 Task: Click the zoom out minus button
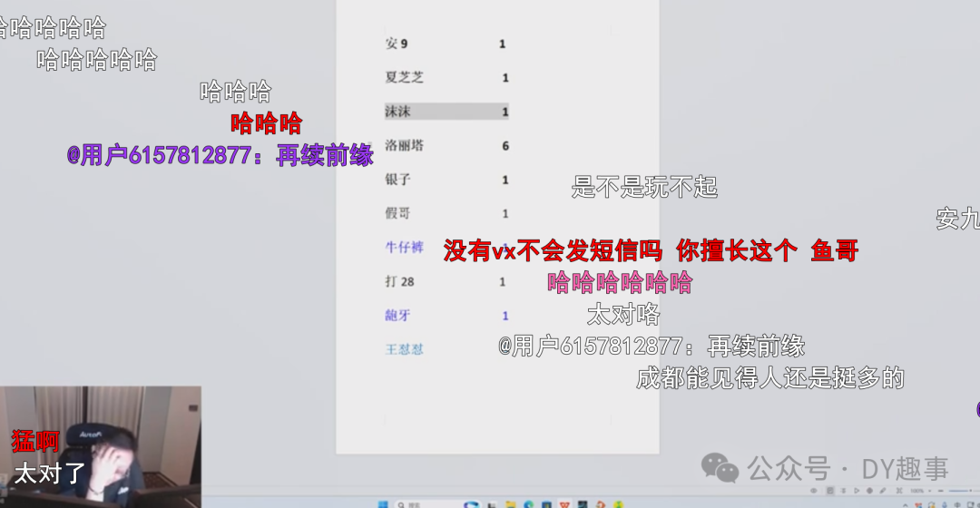point(941,491)
